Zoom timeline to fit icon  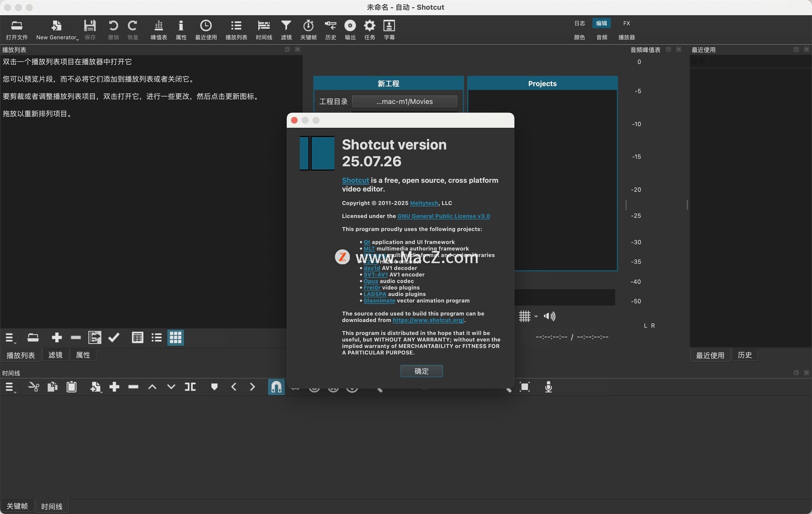(x=524, y=387)
